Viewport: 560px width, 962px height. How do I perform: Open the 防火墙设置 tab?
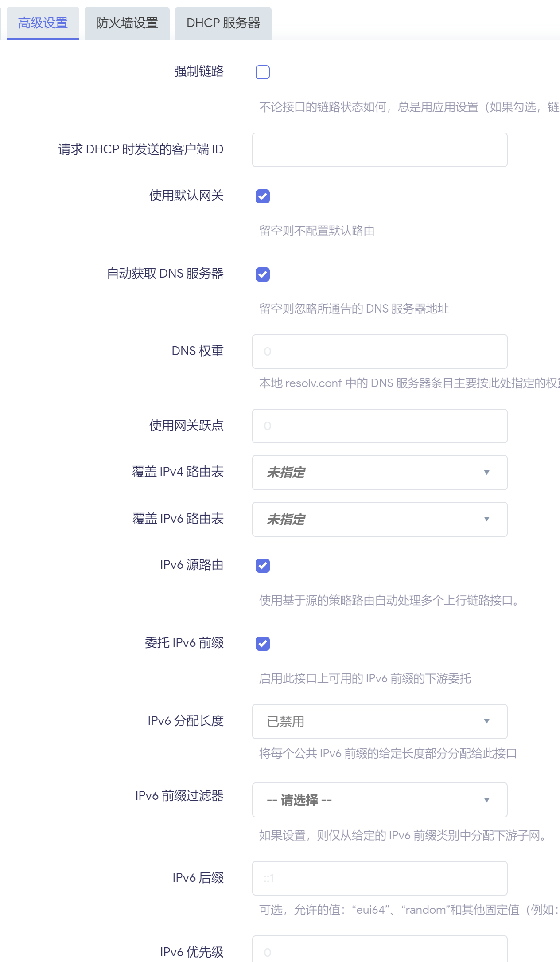pos(127,23)
